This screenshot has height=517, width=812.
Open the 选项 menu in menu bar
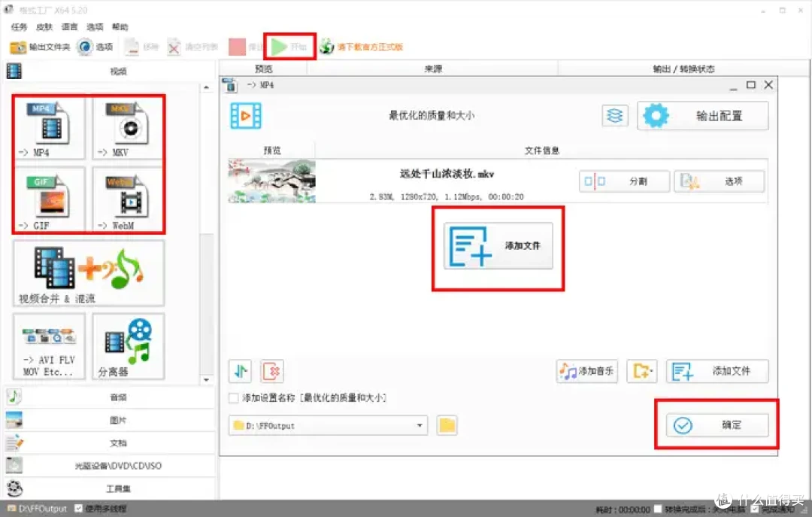95,27
